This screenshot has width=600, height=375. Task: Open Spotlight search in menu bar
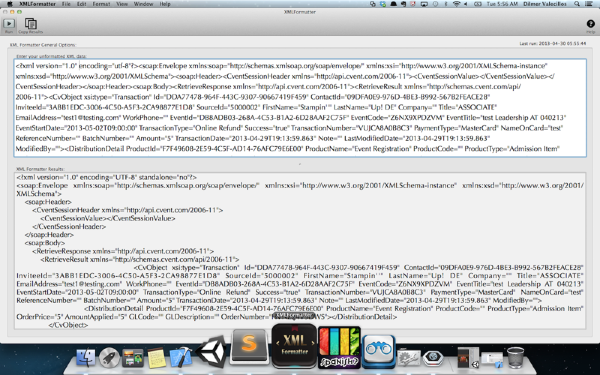tap(576, 4)
